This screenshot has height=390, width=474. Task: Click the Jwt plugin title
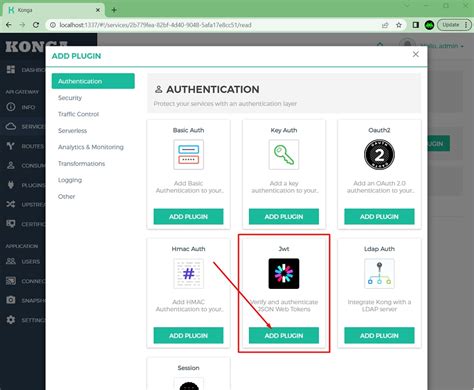click(284, 249)
